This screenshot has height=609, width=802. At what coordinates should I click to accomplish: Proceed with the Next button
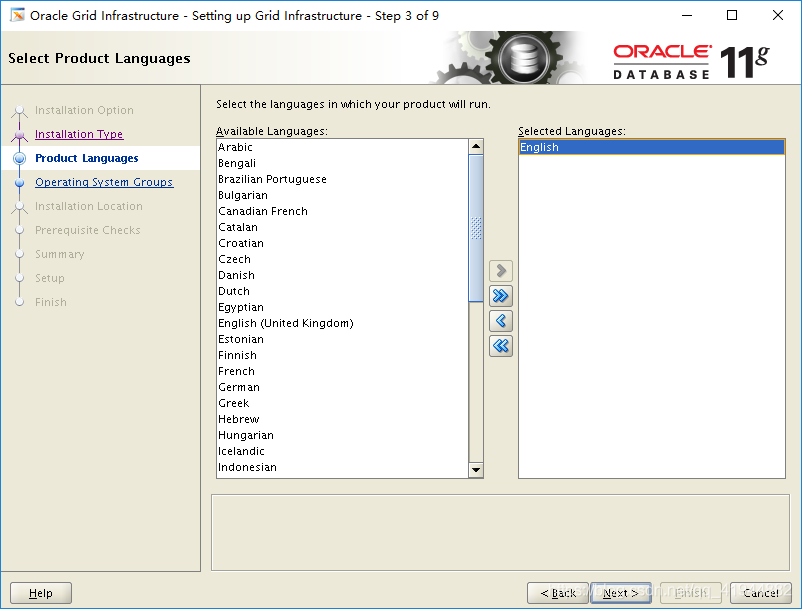[620, 593]
